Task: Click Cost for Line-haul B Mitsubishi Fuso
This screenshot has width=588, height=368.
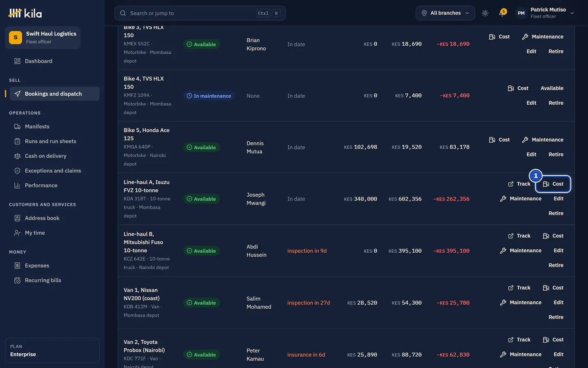Action: [x=553, y=236]
